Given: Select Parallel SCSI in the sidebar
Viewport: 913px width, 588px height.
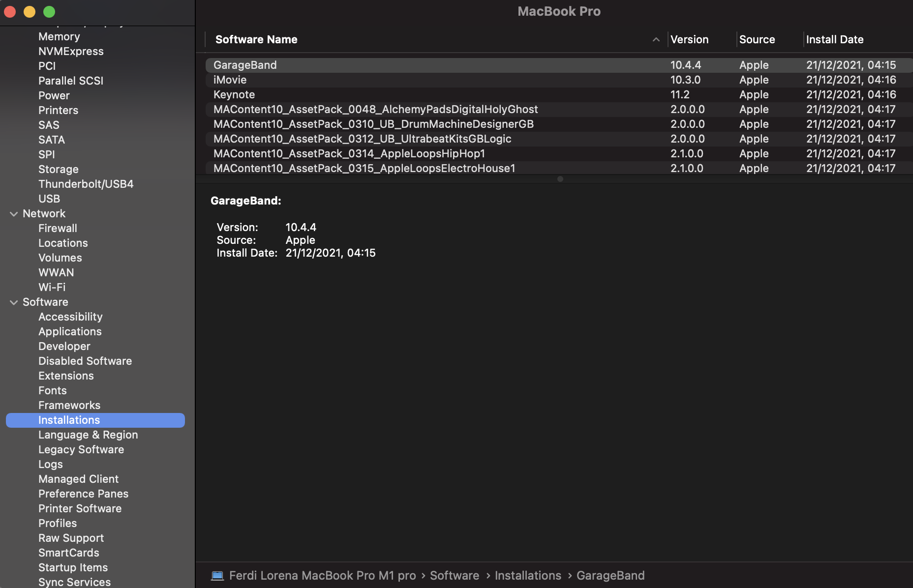Looking at the screenshot, I should coord(71,81).
